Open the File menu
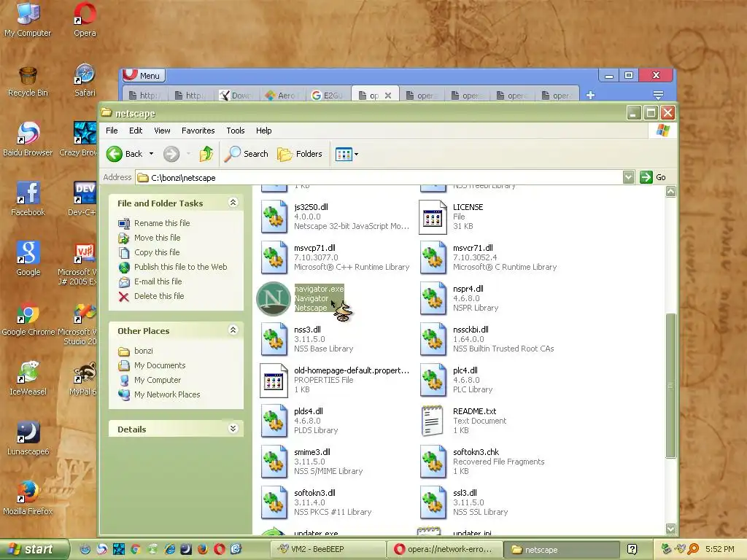The image size is (747, 560). point(112,131)
